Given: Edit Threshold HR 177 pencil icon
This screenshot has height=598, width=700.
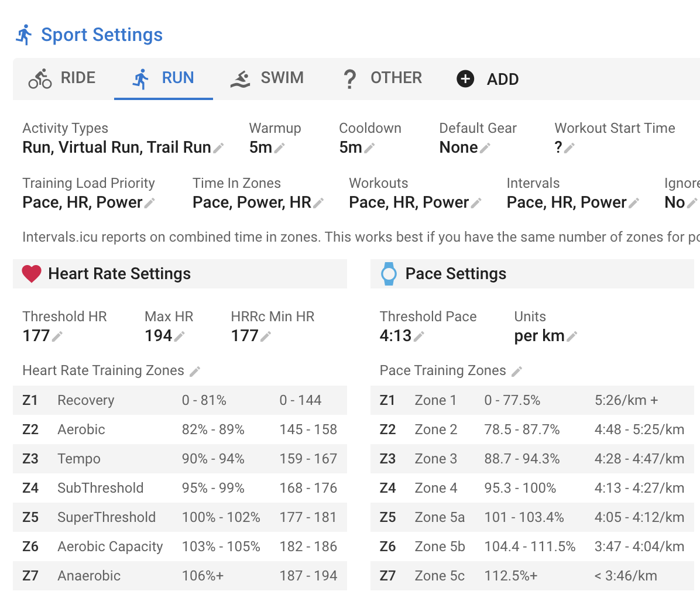Looking at the screenshot, I should pyautogui.click(x=57, y=336).
